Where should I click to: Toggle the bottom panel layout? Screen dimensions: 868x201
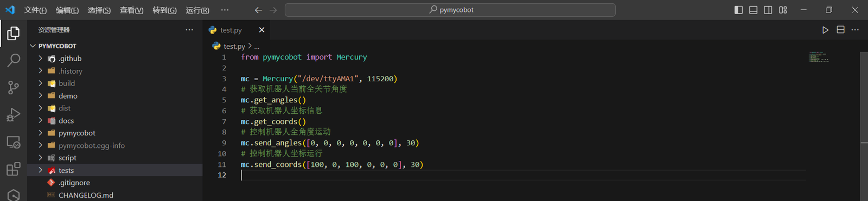(753, 10)
